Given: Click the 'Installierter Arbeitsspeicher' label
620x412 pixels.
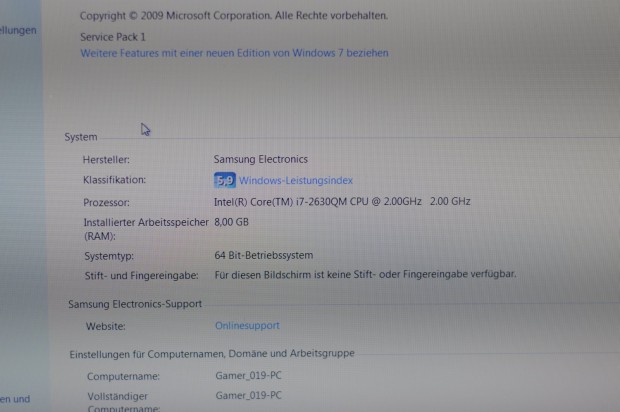Looking at the screenshot, I should 146,229.
